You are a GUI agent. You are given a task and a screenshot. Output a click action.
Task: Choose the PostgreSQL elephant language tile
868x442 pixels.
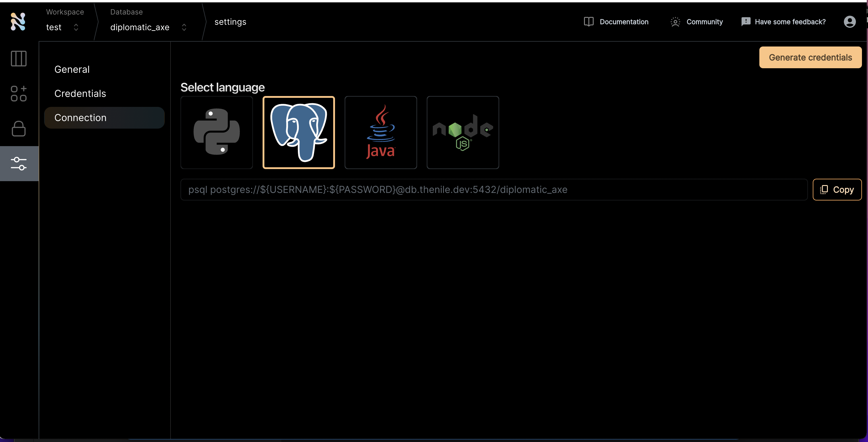298,132
